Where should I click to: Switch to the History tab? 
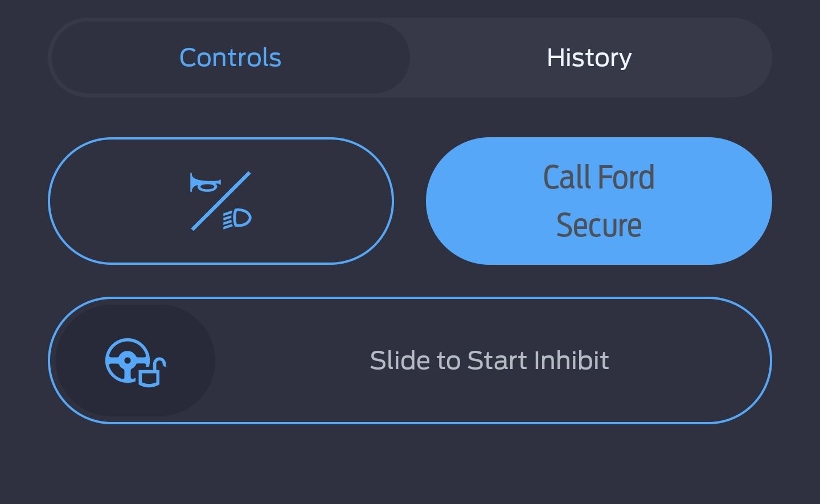[x=589, y=58]
